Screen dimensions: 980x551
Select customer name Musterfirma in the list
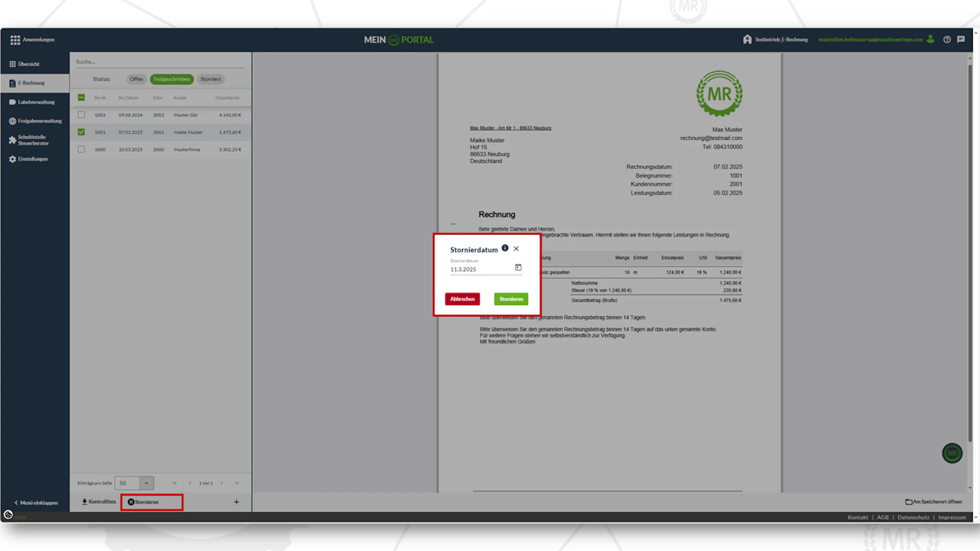(x=187, y=150)
